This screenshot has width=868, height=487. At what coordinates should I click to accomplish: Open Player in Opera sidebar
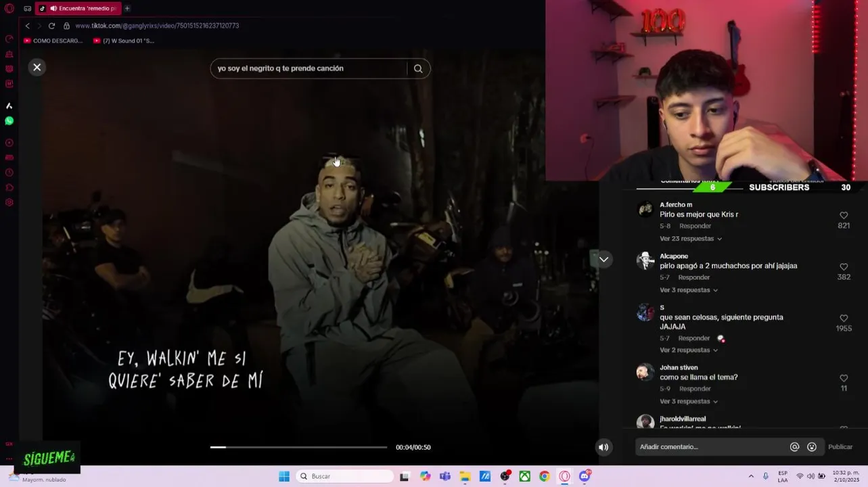pos(9,143)
